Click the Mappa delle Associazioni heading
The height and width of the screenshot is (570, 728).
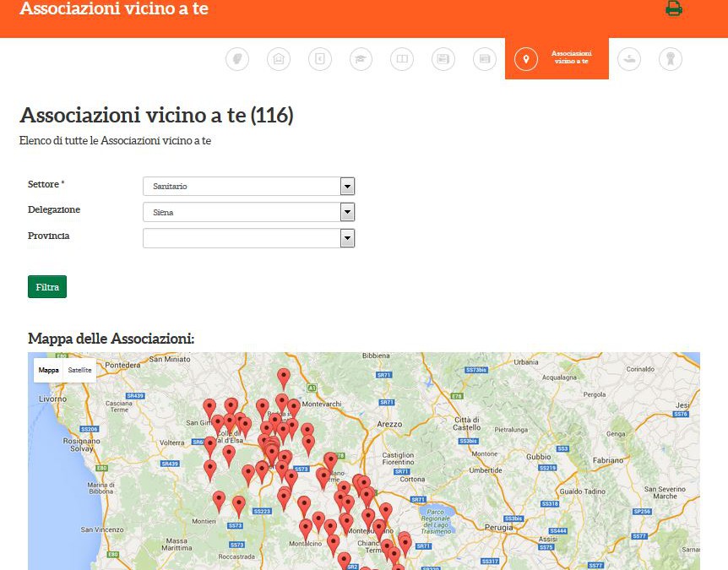coord(111,339)
